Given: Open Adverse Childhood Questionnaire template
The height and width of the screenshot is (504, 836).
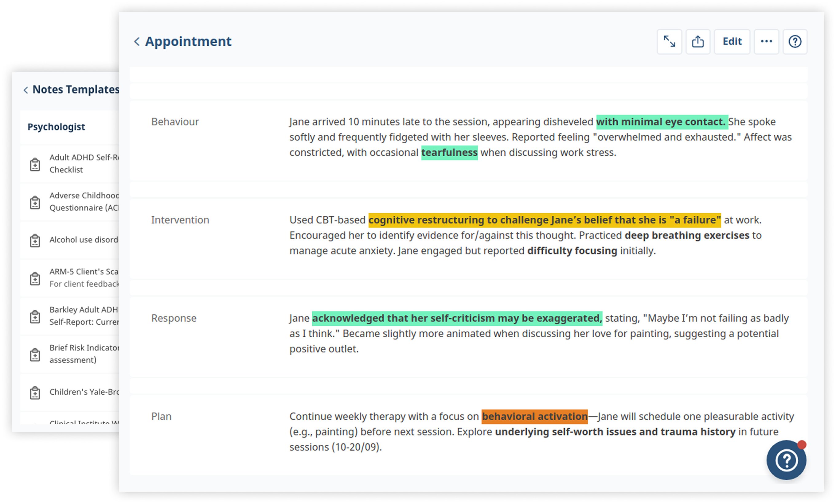Looking at the screenshot, I should pos(84,201).
